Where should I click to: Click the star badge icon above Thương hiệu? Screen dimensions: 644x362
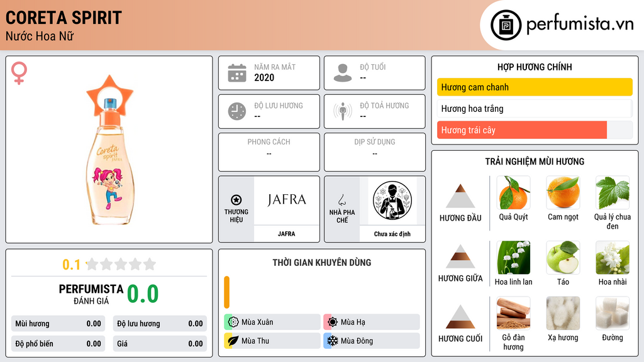click(236, 200)
